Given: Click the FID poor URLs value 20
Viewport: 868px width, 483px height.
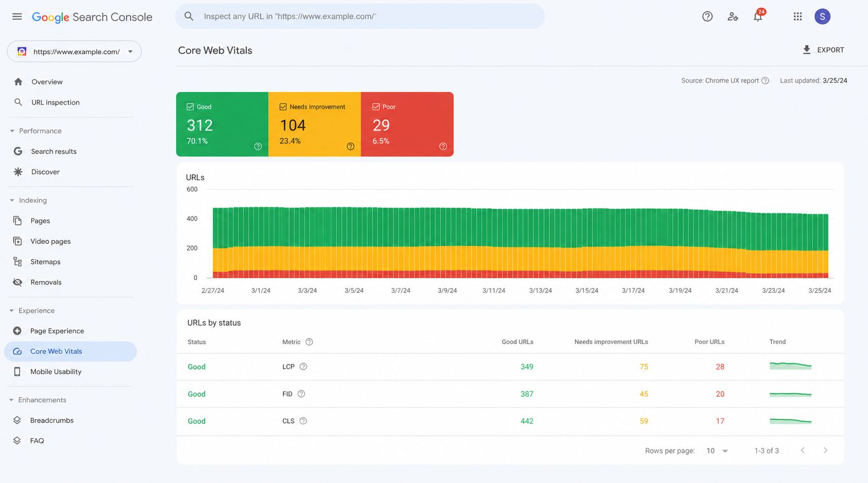Looking at the screenshot, I should 720,394.
